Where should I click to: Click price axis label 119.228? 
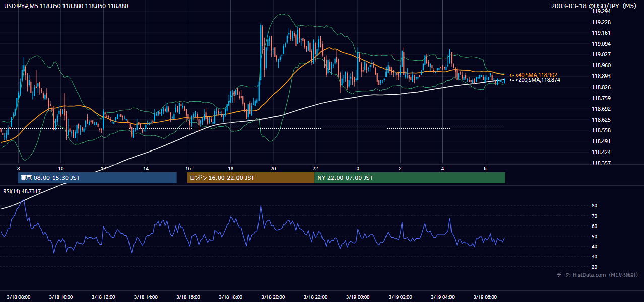601,22
